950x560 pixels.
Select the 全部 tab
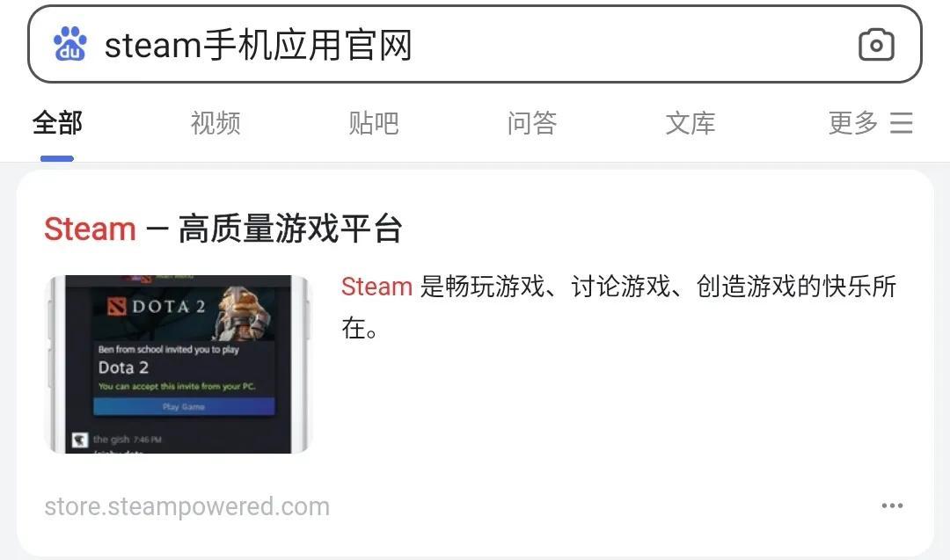57,123
